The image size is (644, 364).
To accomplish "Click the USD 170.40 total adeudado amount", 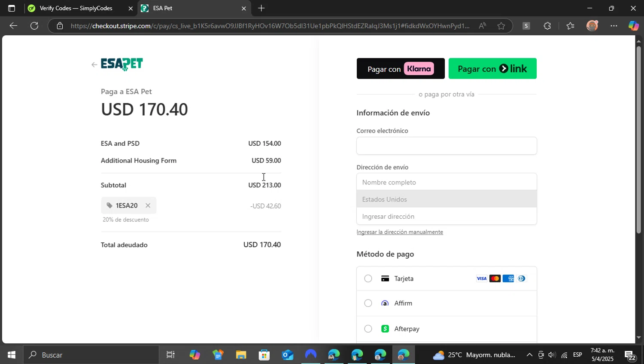I will pyautogui.click(x=262, y=245).
